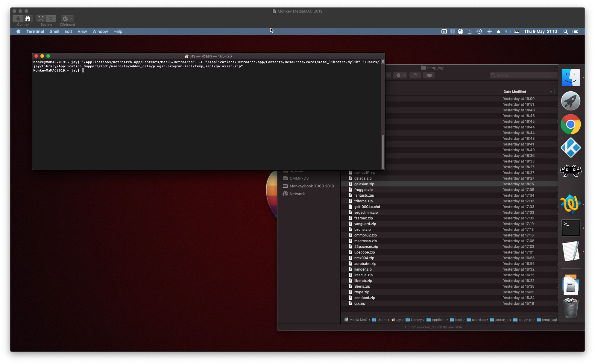Open the Shell menu in Terminal
595x364 pixels.
(x=54, y=31)
